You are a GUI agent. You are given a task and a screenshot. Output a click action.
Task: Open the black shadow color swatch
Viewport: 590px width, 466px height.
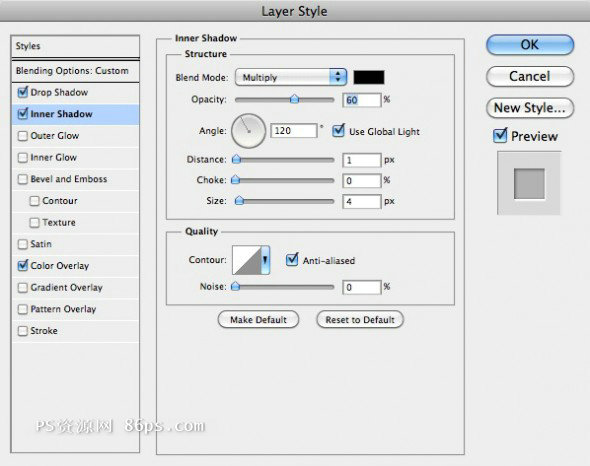(369, 77)
